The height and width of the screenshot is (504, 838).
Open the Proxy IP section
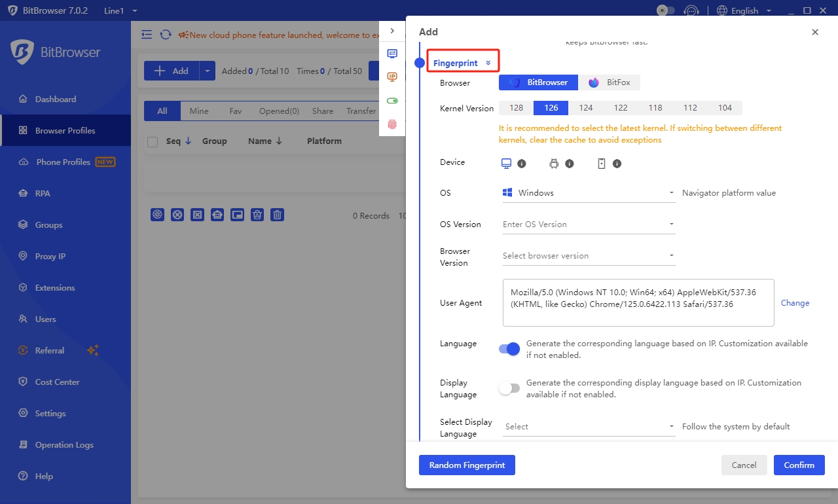coord(50,257)
